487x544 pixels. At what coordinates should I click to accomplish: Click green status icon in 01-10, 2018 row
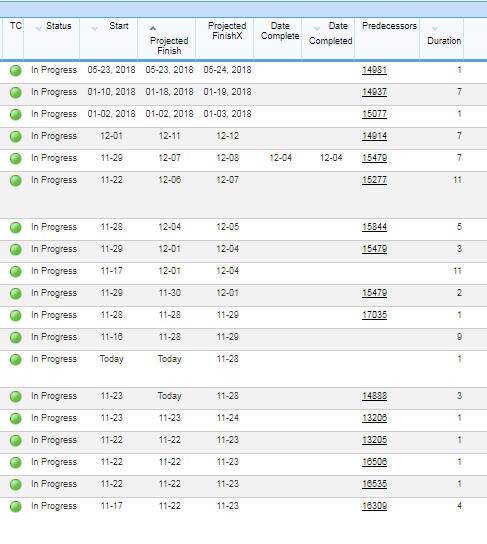(x=16, y=93)
